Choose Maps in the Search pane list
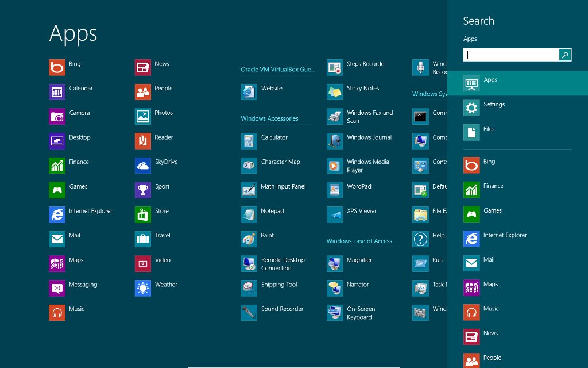The height and width of the screenshot is (368, 588). pos(517,288)
